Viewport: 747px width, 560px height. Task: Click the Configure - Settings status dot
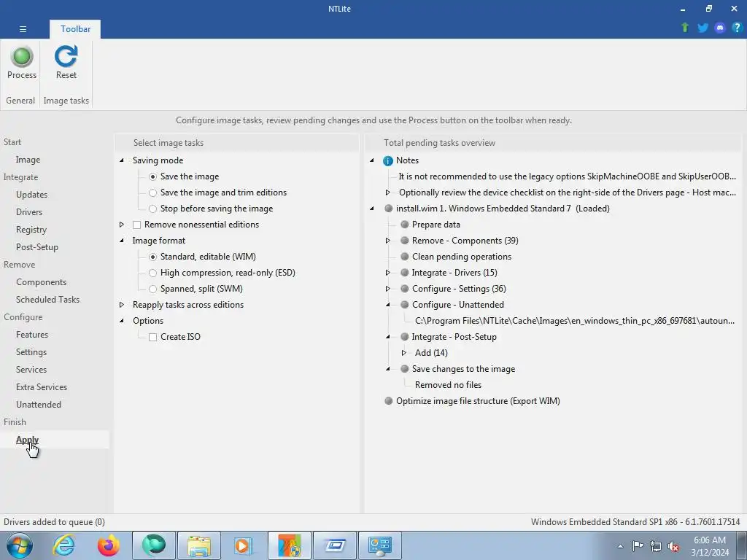[x=404, y=289]
